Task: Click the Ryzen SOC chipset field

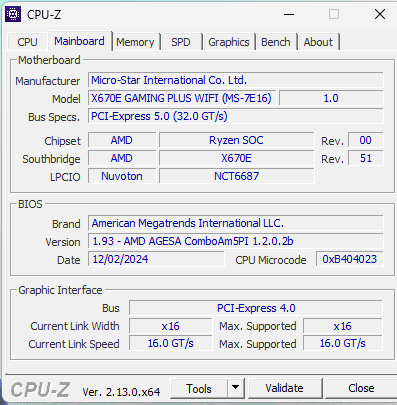Action: tap(236, 140)
